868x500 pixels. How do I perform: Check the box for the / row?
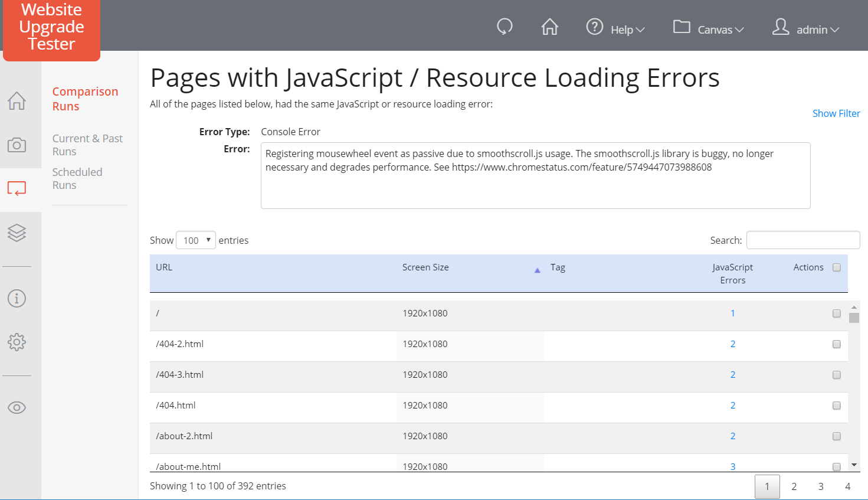(836, 313)
